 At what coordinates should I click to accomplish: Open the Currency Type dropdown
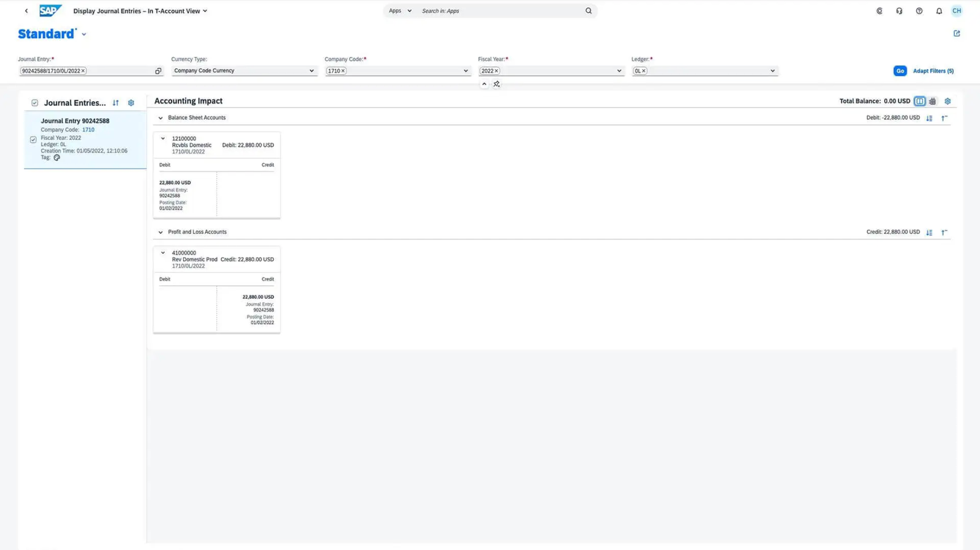[x=311, y=71]
